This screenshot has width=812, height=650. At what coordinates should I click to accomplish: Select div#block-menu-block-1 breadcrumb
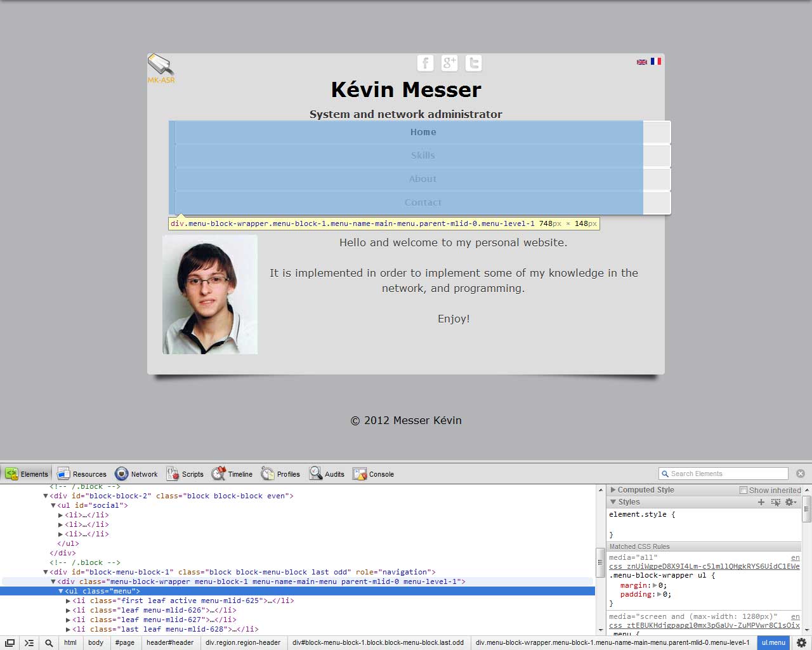pos(378,642)
